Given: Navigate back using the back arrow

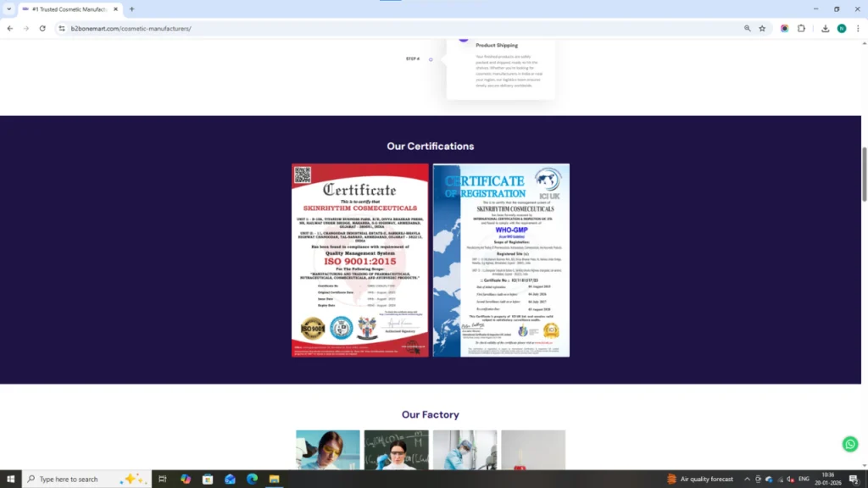Looking at the screenshot, I should [x=9, y=28].
